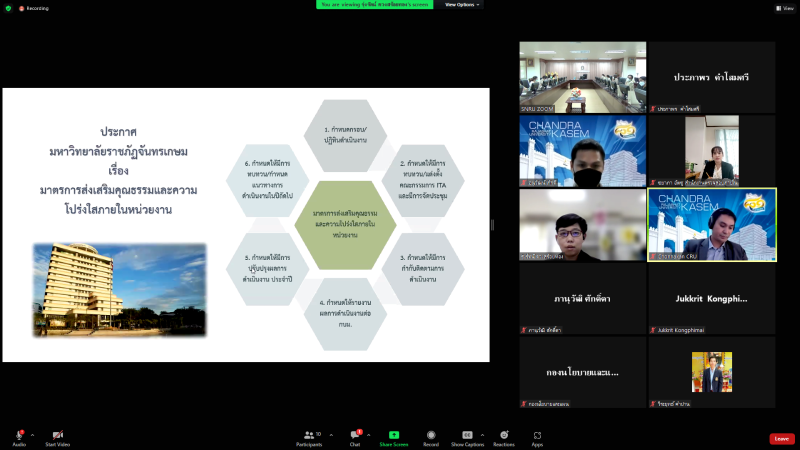Image resolution: width=800 pixels, height=450 pixels.
Task: Click the red Leave button
Action: point(782,438)
